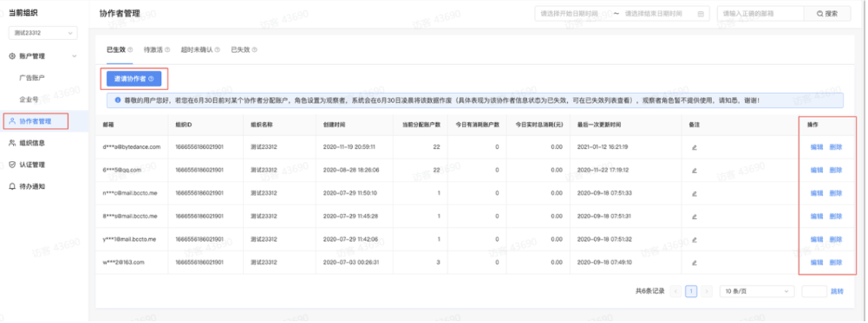Image resolution: width=868 pixels, height=323 pixels.
Task: Edit remark icon for d***a@bytedance.com row
Action: click(x=695, y=147)
